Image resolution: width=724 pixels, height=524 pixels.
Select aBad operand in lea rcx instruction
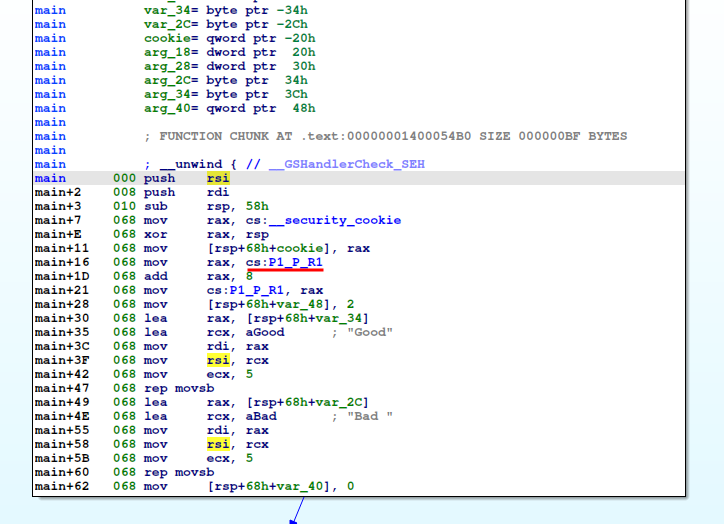click(x=260, y=416)
